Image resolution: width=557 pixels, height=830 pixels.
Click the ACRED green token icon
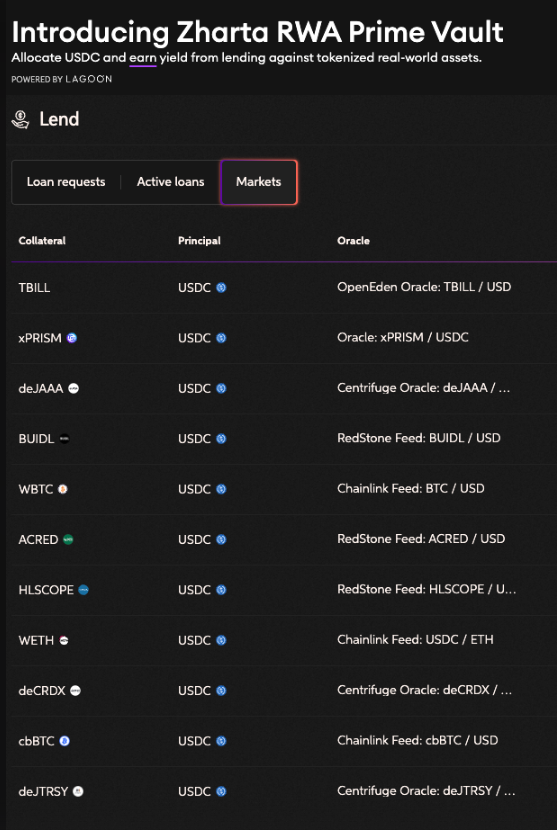(68, 539)
